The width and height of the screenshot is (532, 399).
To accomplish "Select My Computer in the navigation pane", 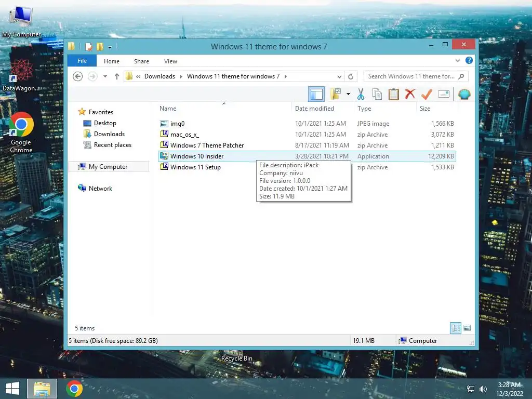I will [108, 167].
